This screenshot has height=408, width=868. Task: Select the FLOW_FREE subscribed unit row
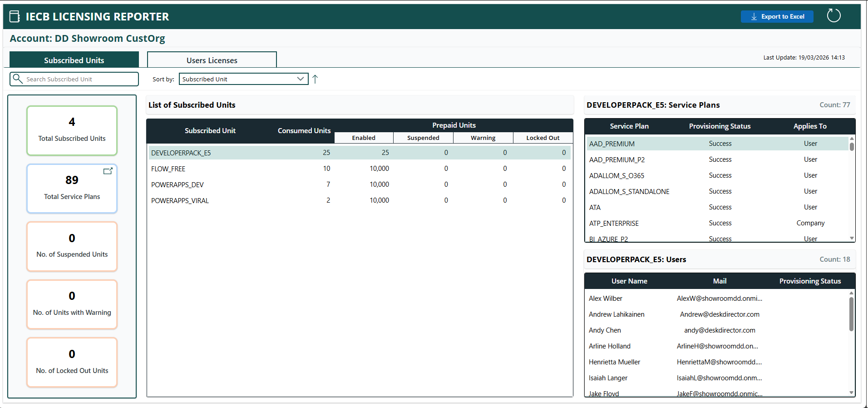[x=359, y=169]
